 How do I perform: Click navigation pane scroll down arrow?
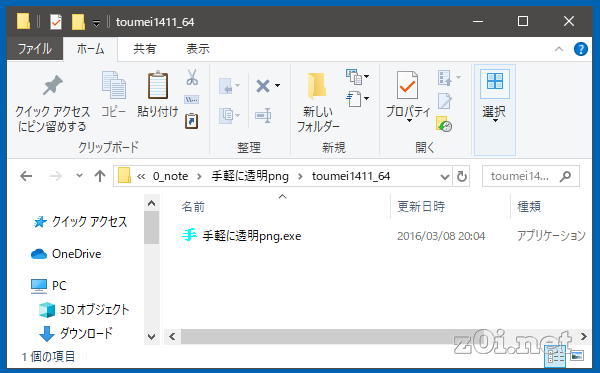click(x=152, y=337)
